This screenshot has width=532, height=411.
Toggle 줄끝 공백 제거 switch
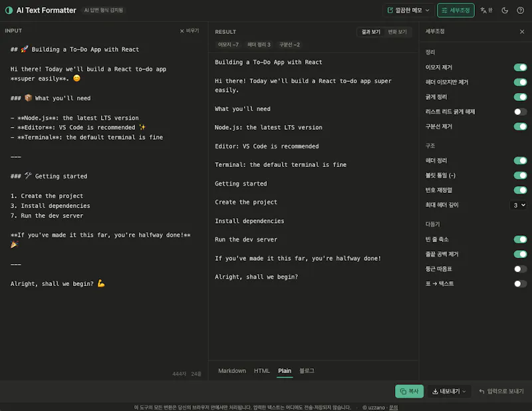[520, 254]
